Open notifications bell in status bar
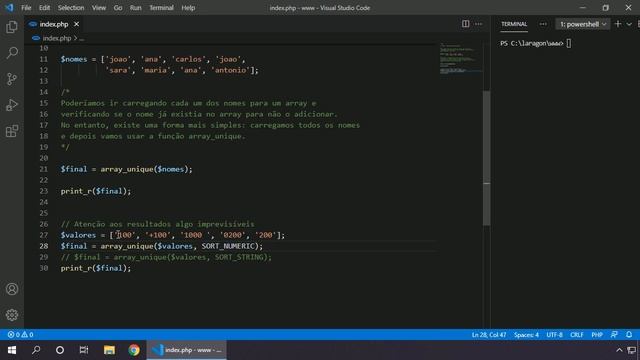The width and height of the screenshot is (640, 360). [x=629, y=335]
